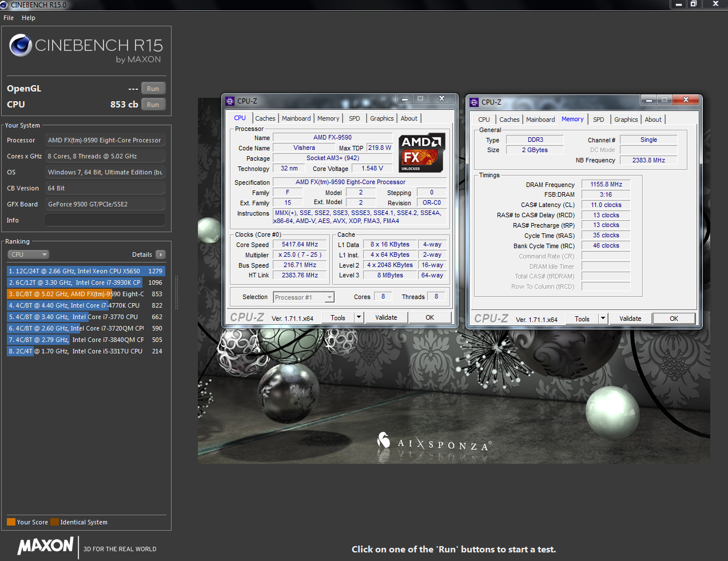Click the right CPU-Z Memory window title icon
The width and height of the screenshot is (728, 561).
coord(474,102)
